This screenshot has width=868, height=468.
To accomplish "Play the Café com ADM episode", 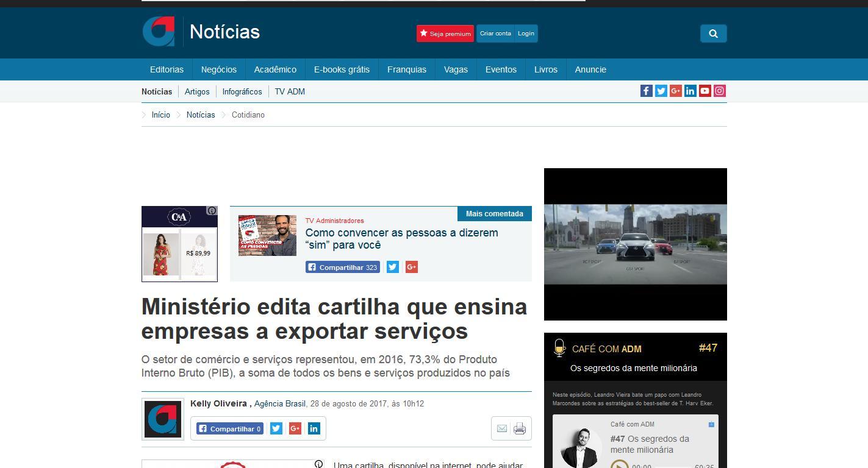I will point(620,466).
